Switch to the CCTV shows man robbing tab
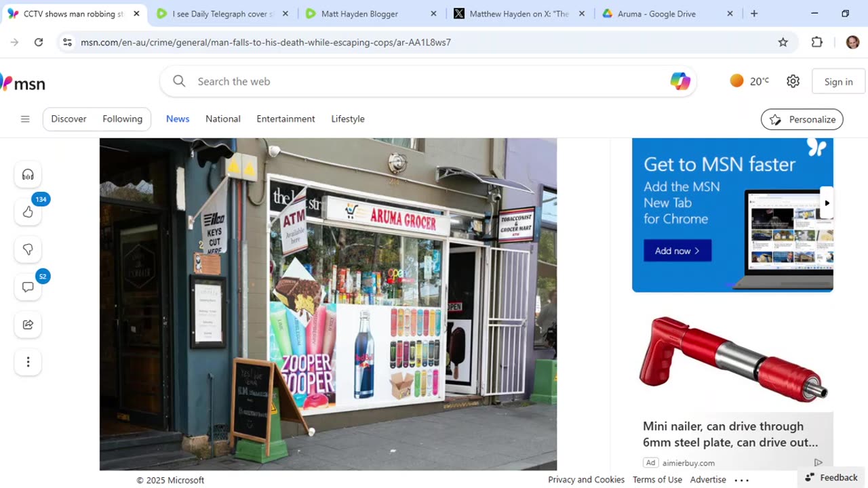The image size is (868, 488). 73,14
